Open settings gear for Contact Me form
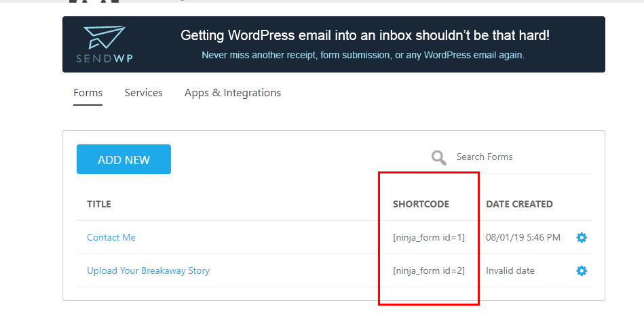This screenshot has height=328, width=644. pyautogui.click(x=582, y=237)
